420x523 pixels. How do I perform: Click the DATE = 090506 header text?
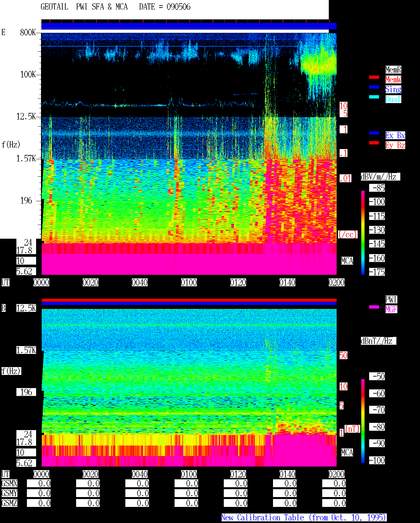(x=165, y=7)
